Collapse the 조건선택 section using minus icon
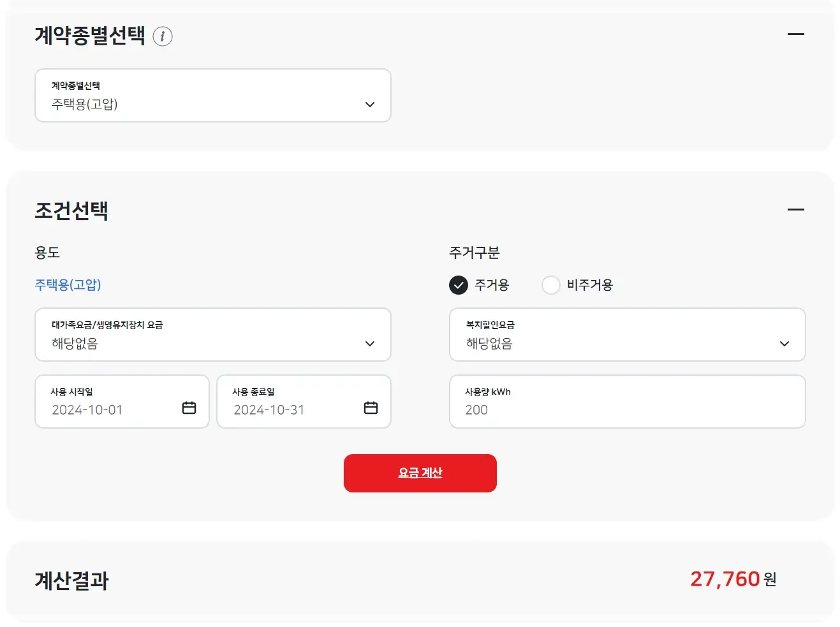The width and height of the screenshot is (840, 627). coord(795,209)
